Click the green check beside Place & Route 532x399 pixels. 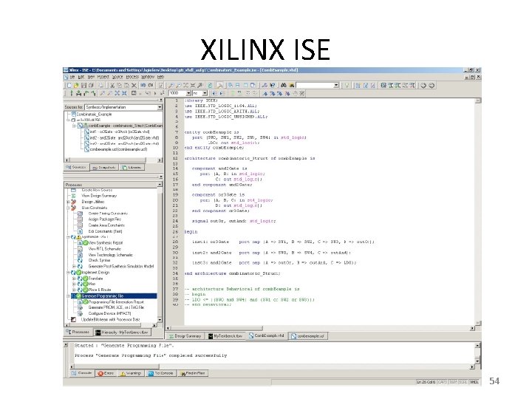point(86,290)
